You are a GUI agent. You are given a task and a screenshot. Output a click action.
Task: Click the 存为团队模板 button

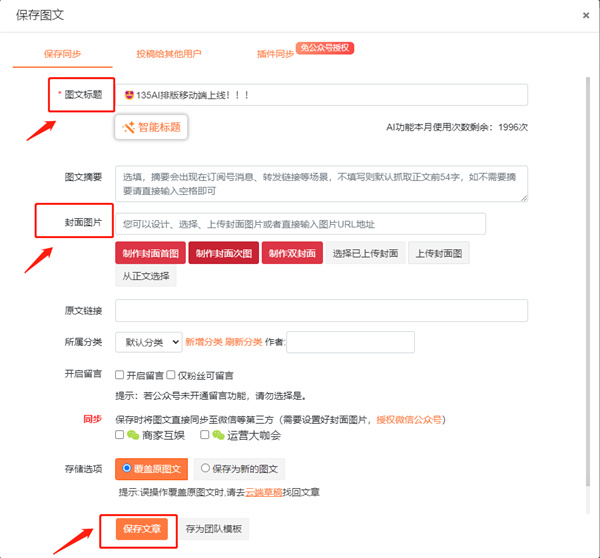(214, 529)
